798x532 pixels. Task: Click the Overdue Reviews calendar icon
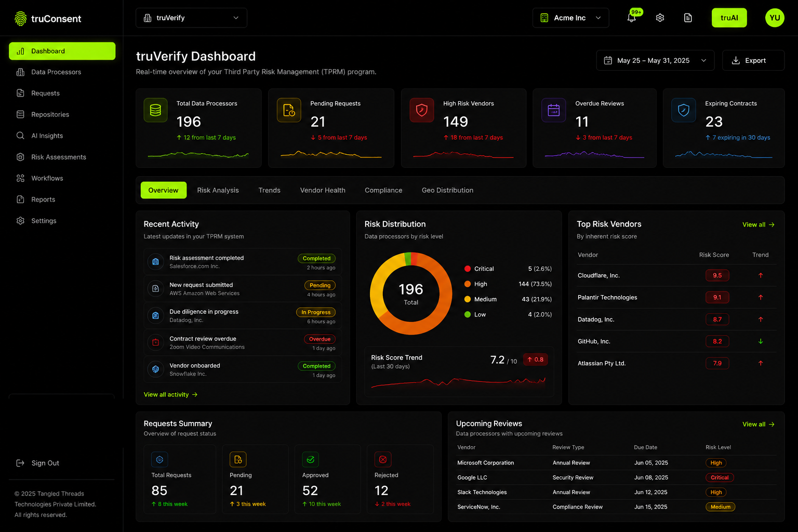(x=554, y=110)
